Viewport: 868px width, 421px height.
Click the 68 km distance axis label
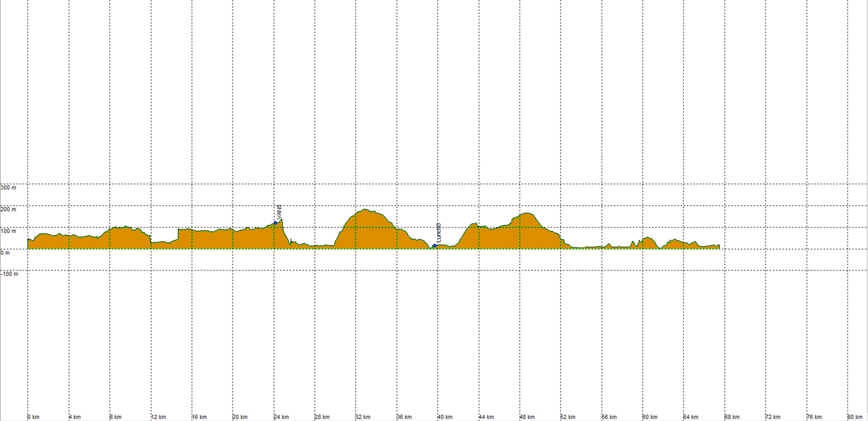732,417
